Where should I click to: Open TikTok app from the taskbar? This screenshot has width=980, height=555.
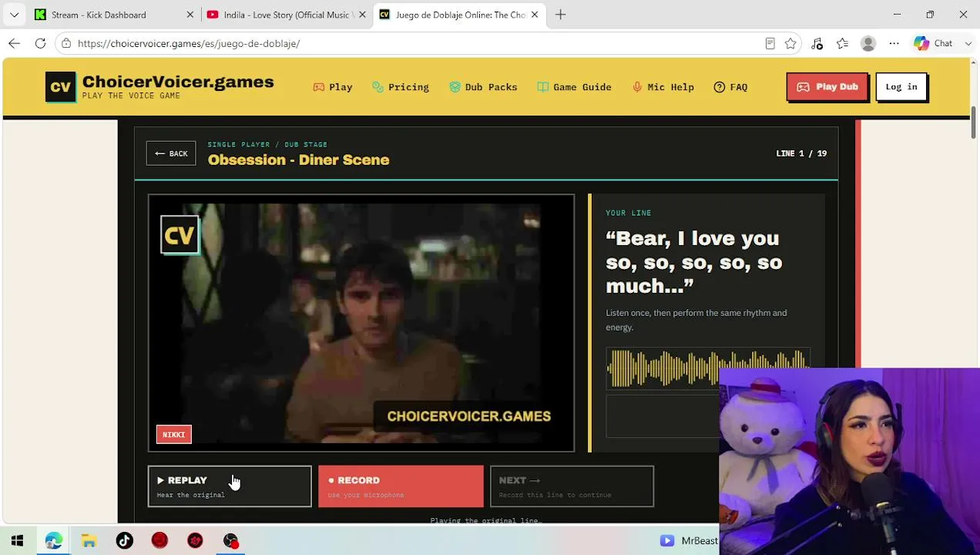pos(124,541)
